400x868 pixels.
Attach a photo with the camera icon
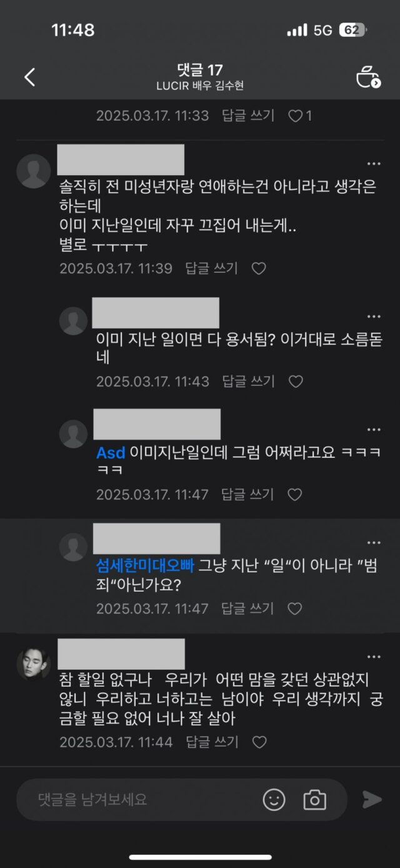pos(315,799)
